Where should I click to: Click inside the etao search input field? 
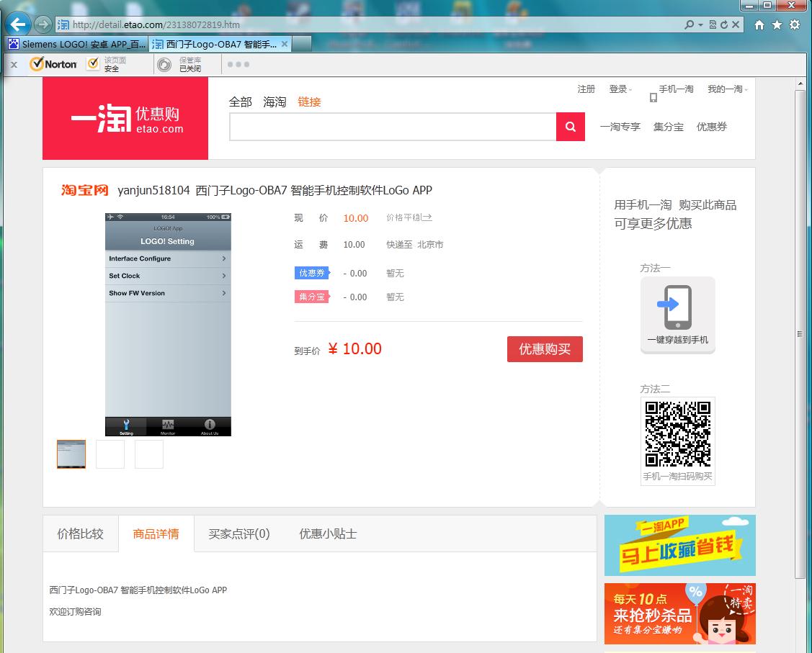[x=393, y=127]
